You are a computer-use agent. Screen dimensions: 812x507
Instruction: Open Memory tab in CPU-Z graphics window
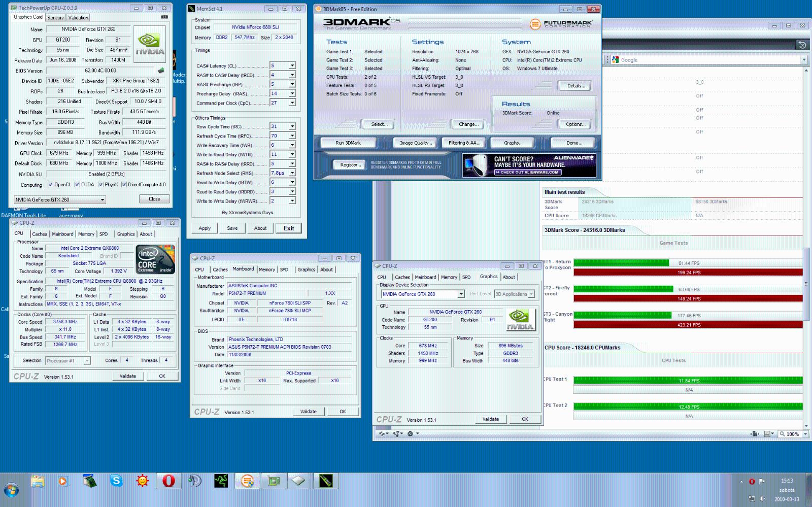pos(449,277)
